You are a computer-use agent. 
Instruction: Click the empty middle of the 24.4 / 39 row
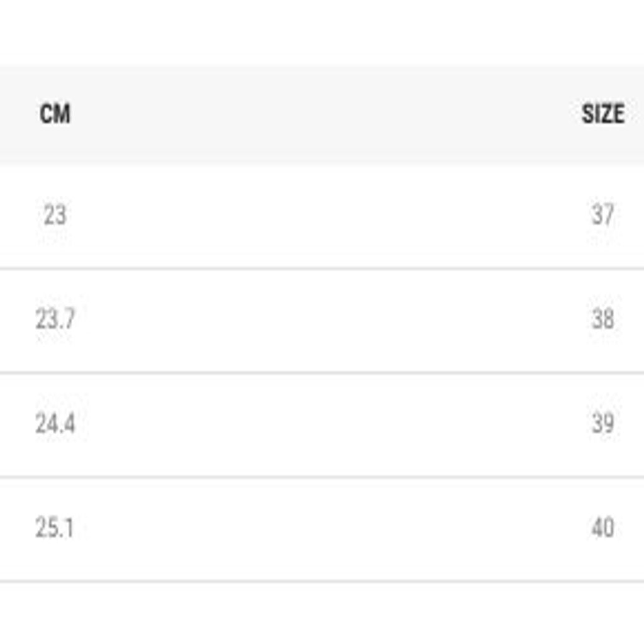click(x=322, y=424)
